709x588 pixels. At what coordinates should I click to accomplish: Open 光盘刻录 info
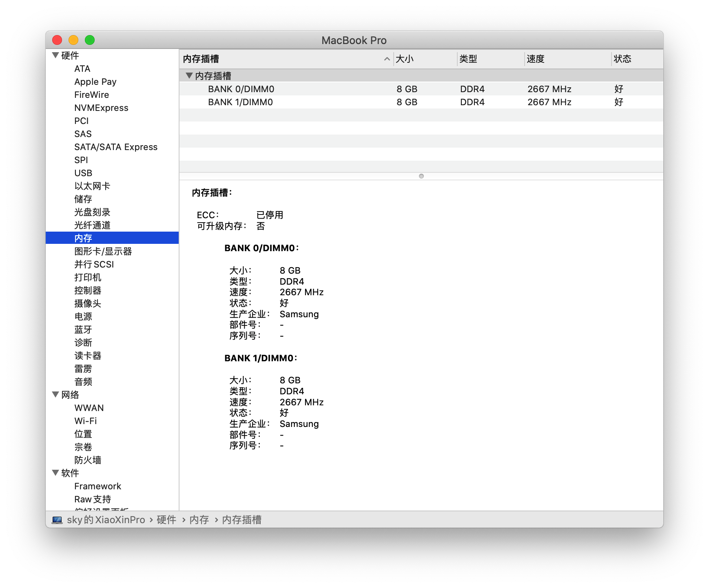click(92, 212)
